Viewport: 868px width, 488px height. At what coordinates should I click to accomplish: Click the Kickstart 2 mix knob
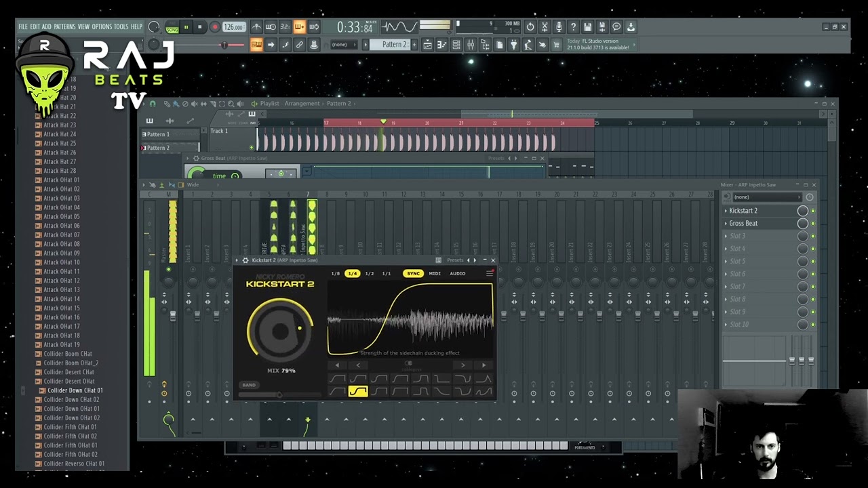pyautogui.click(x=280, y=331)
